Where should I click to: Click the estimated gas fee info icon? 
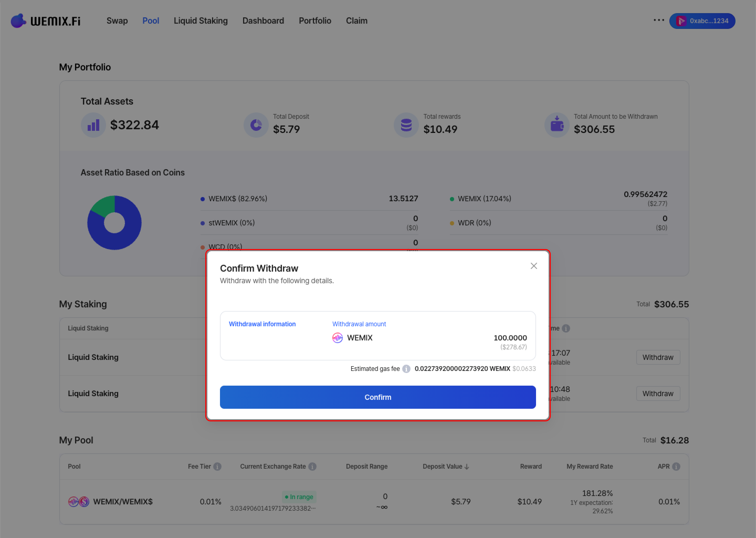coord(406,369)
